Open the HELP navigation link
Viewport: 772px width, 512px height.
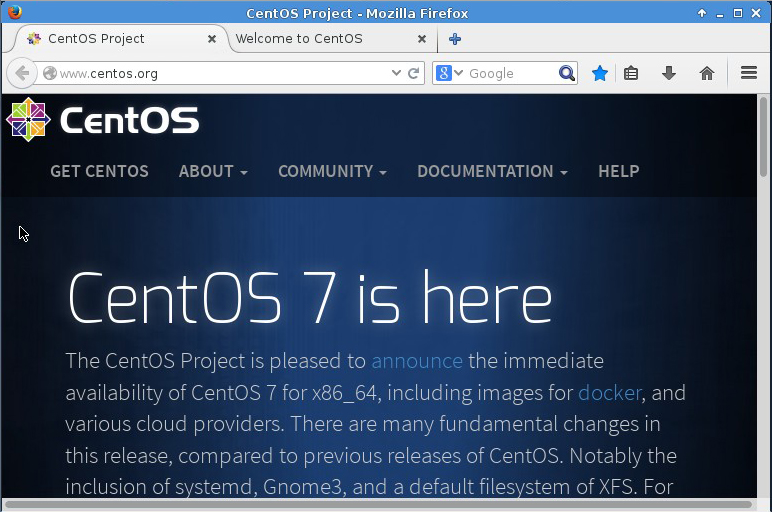(x=618, y=171)
